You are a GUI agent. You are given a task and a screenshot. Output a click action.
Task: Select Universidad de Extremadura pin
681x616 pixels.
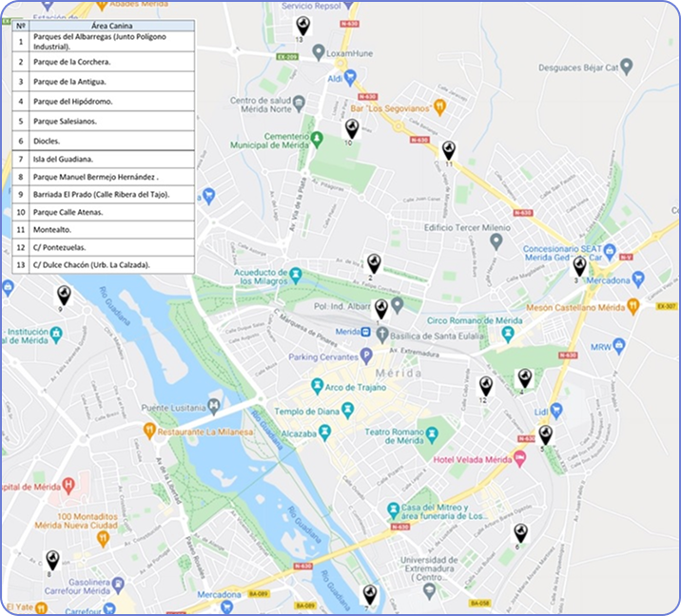430,590
